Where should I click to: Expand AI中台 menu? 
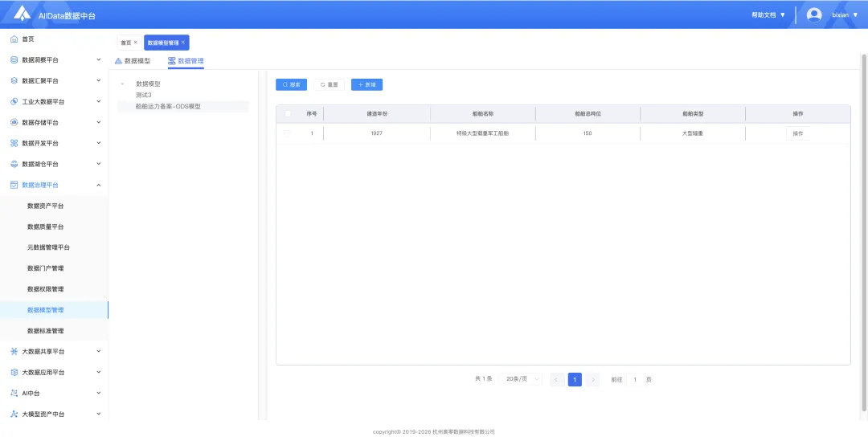pos(99,393)
